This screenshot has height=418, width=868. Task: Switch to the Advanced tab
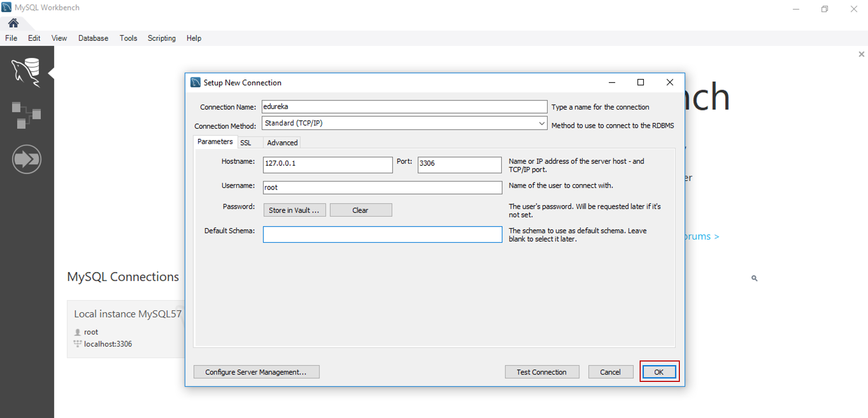click(282, 143)
